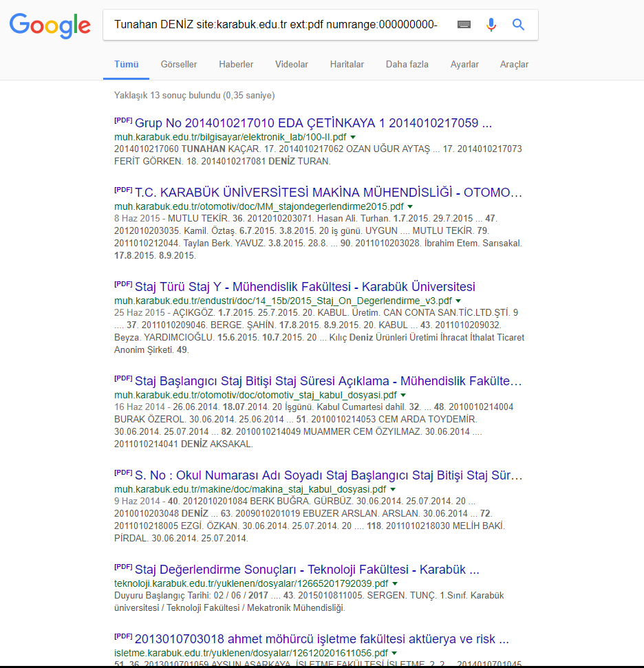Click the [PDF] tag before 'Grup No' result
The image size is (644, 668).
pyautogui.click(x=123, y=120)
